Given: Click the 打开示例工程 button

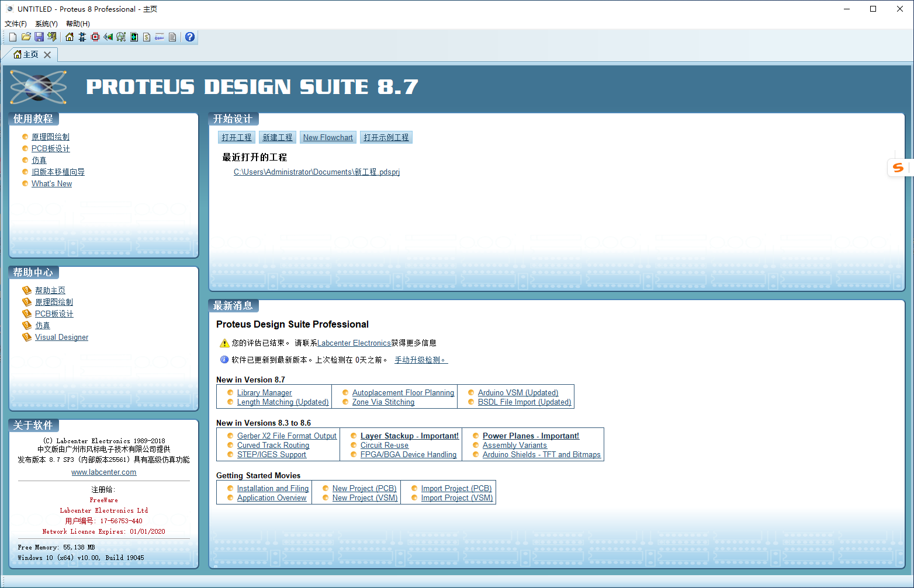Looking at the screenshot, I should (x=386, y=137).
